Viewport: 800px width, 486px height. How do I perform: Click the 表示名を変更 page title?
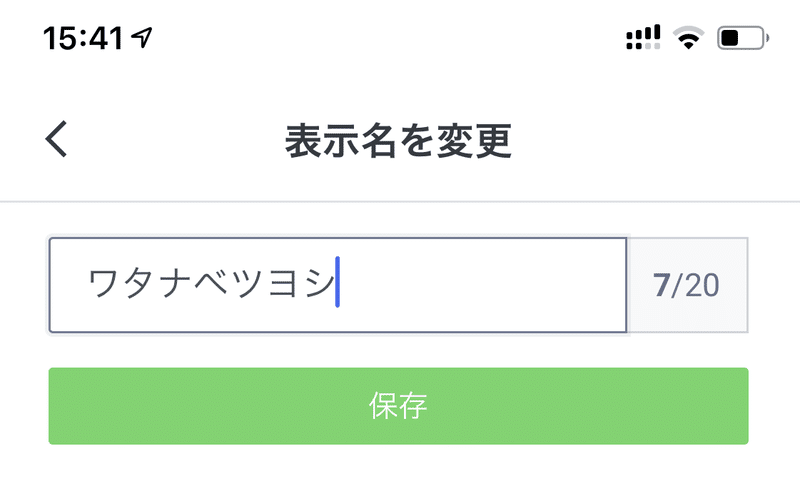399,141
